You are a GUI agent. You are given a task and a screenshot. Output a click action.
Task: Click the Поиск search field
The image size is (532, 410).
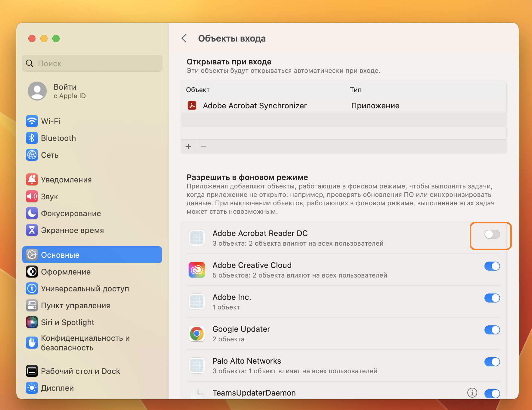(x=92, y=64)
